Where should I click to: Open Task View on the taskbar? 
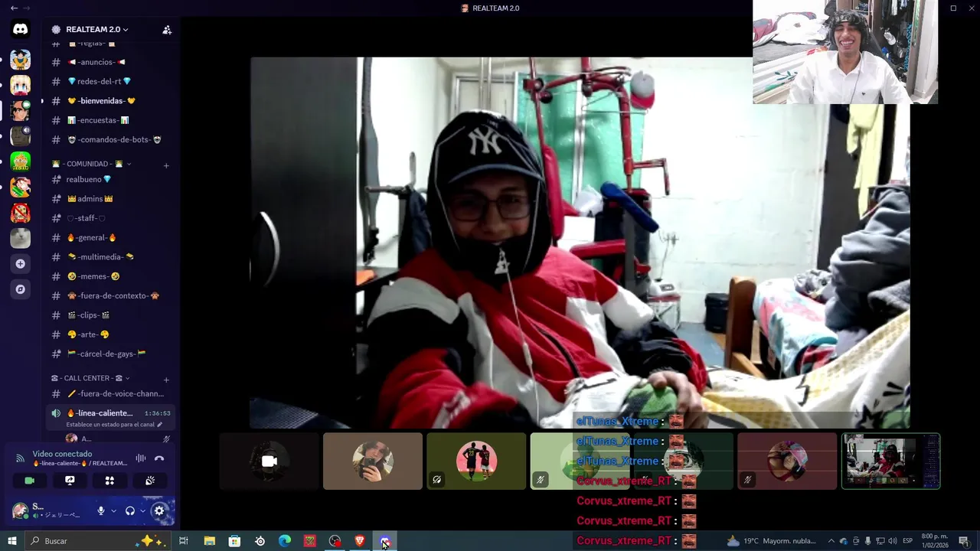[x=184, y=541]
